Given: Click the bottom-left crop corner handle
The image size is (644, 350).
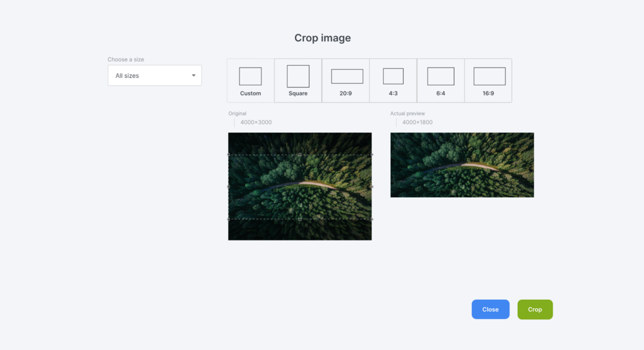Looking at the screenshot, I should [x=229, y=219].
